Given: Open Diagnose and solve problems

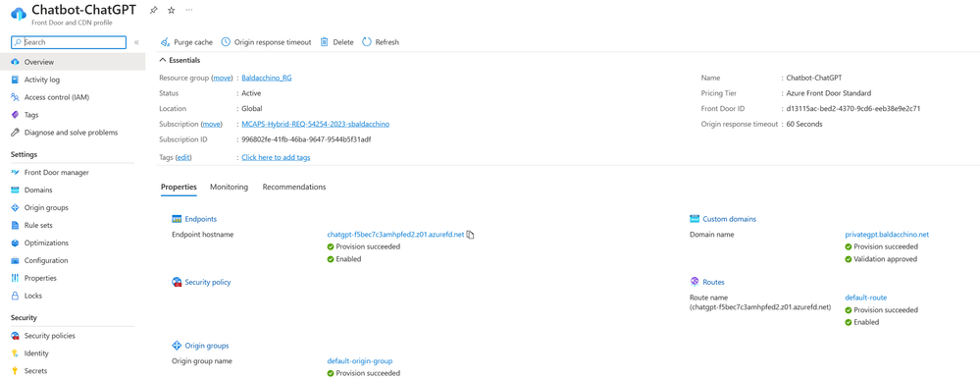Looking at the screenshot, I should click(x=73, y=132).
